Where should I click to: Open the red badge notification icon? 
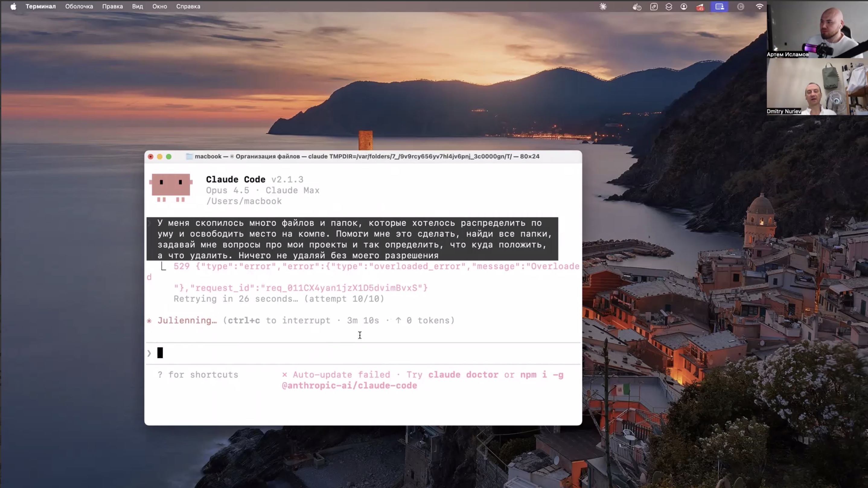click(700, 7)
